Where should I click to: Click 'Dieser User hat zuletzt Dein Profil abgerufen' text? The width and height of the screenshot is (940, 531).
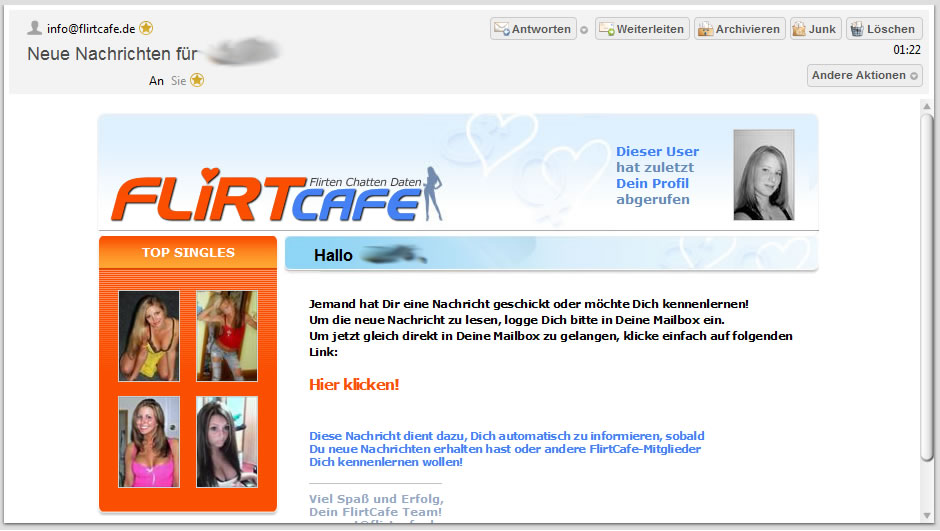click(x=657, y=176)
